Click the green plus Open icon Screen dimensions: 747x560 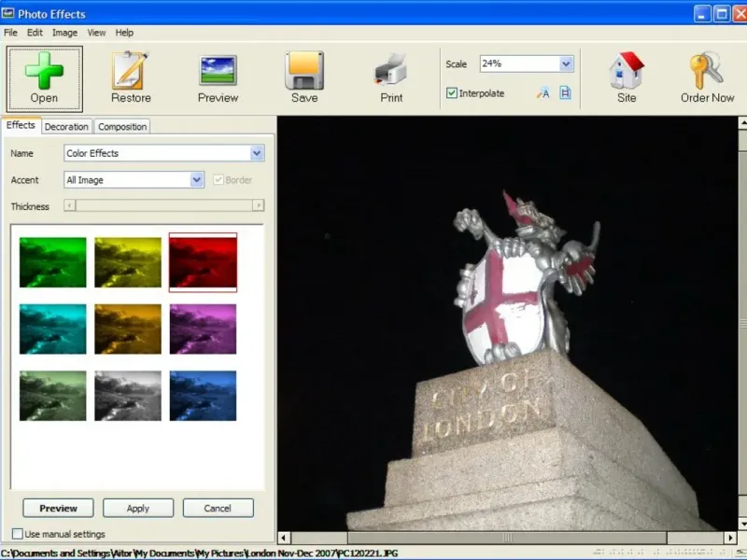pyautogui.click(x=44, y=71)
